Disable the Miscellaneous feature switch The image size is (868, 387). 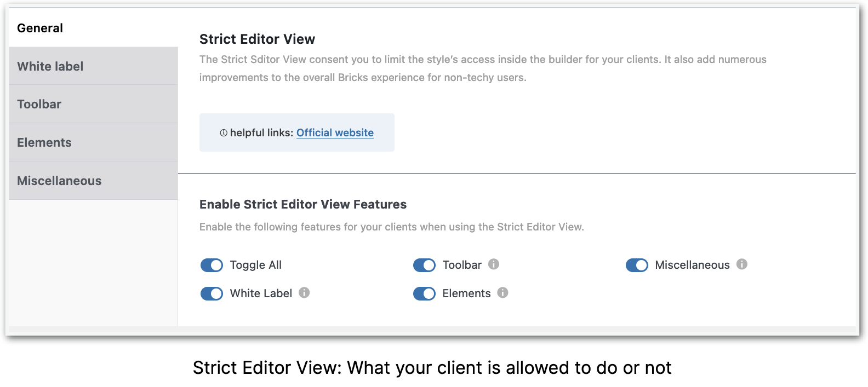(637, 265)
